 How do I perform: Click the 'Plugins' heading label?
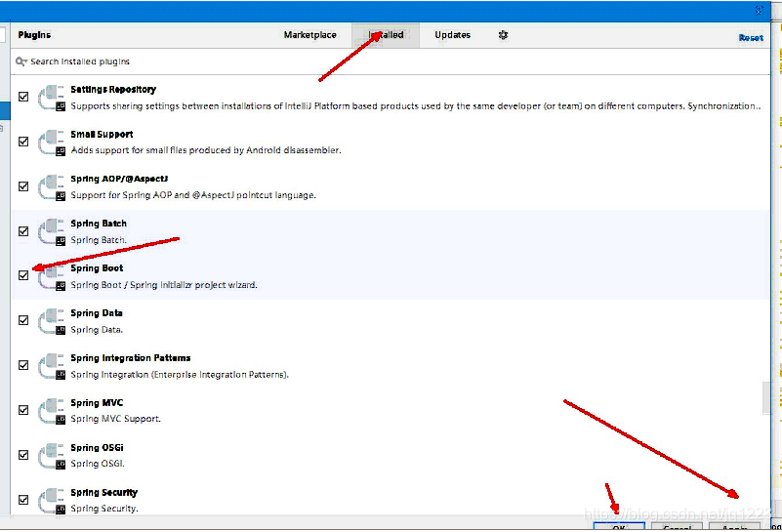(34, 35)
